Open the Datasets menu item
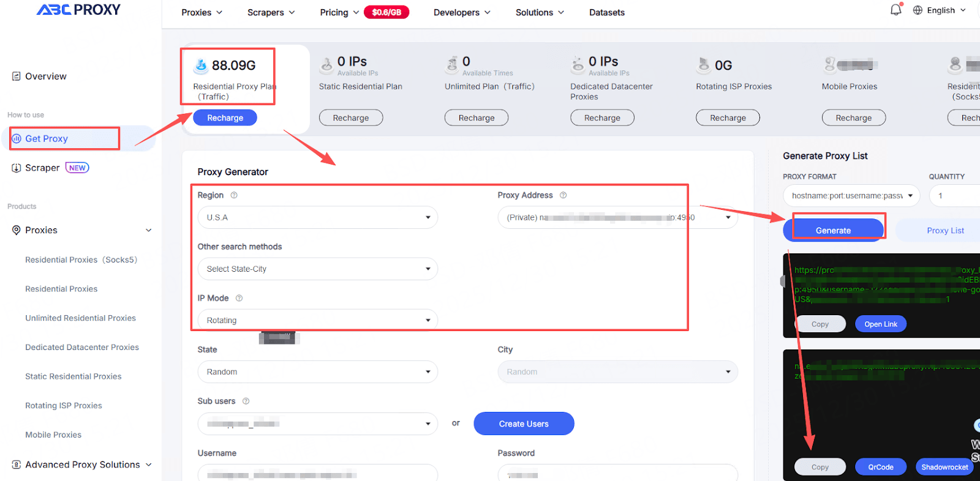This screenshot has height=481, width=980. pos(606,12)
